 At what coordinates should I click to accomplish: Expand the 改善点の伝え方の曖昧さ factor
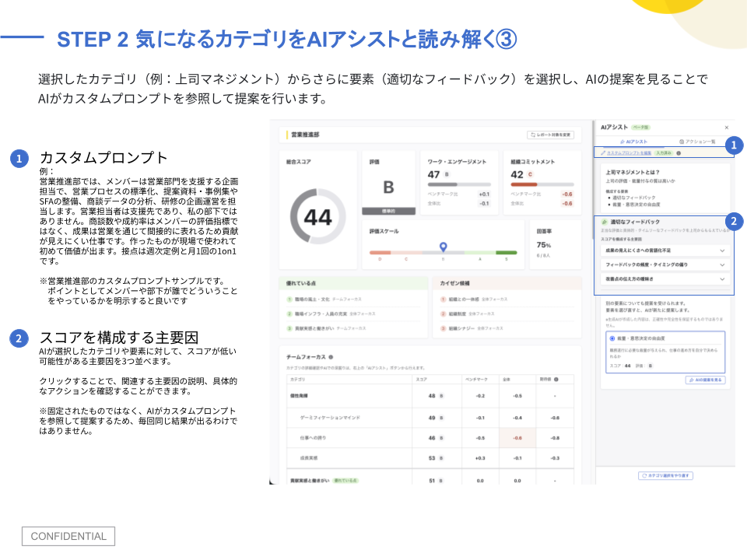coord(665,279)
